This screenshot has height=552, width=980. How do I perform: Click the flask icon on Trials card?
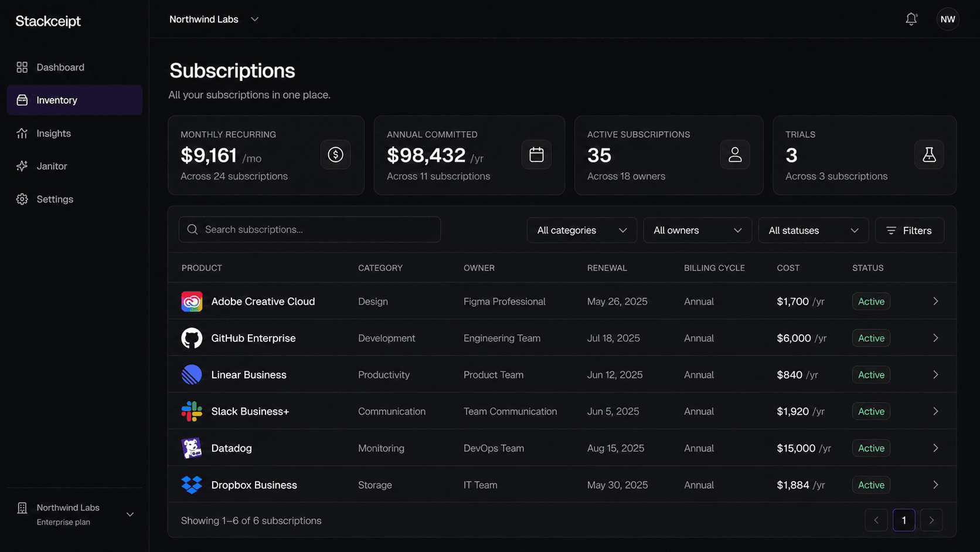click(x=929, y=155)
